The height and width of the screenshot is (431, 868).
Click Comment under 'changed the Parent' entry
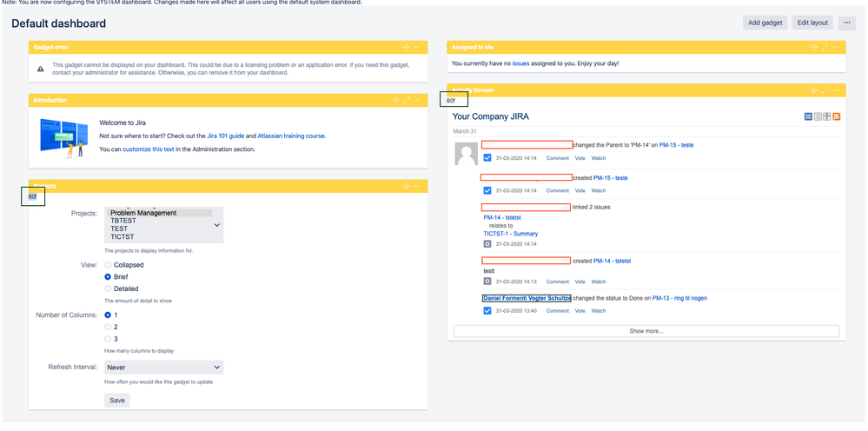(x=558, y=158)
